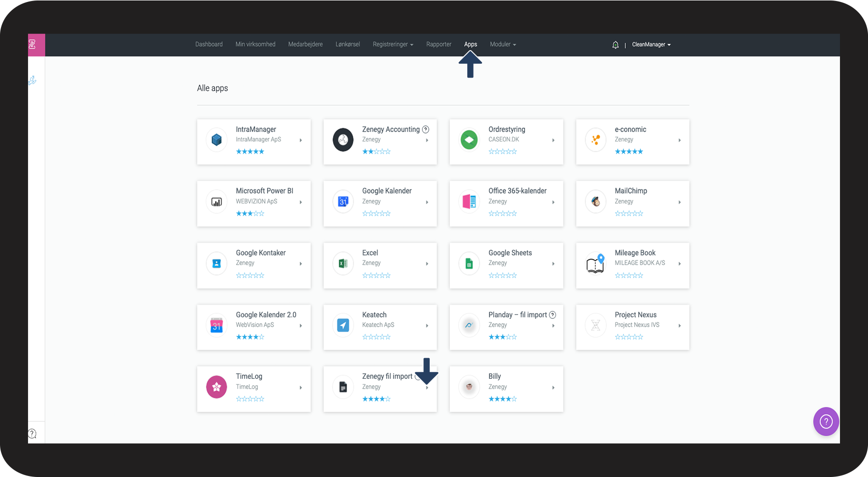Open the Google Kontakter app title
The image size is (868, 477).
point(261,253)
